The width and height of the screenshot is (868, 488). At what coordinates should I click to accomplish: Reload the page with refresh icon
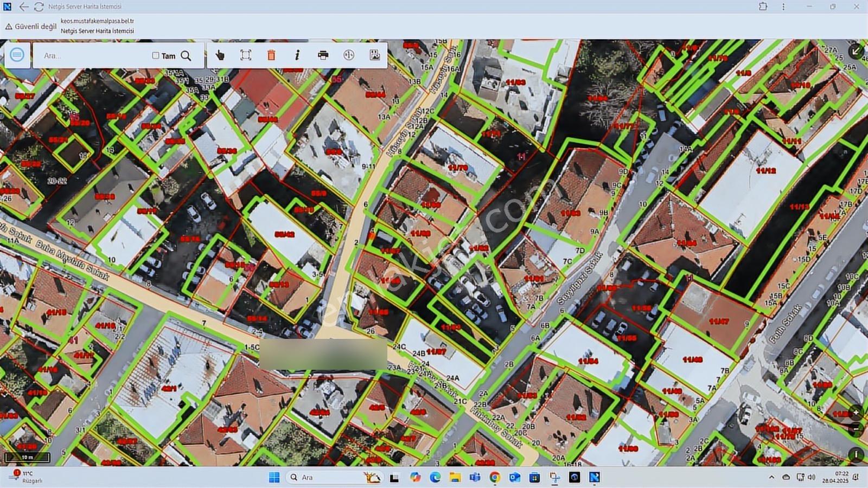pyautogui.click(x=39, y=7)
